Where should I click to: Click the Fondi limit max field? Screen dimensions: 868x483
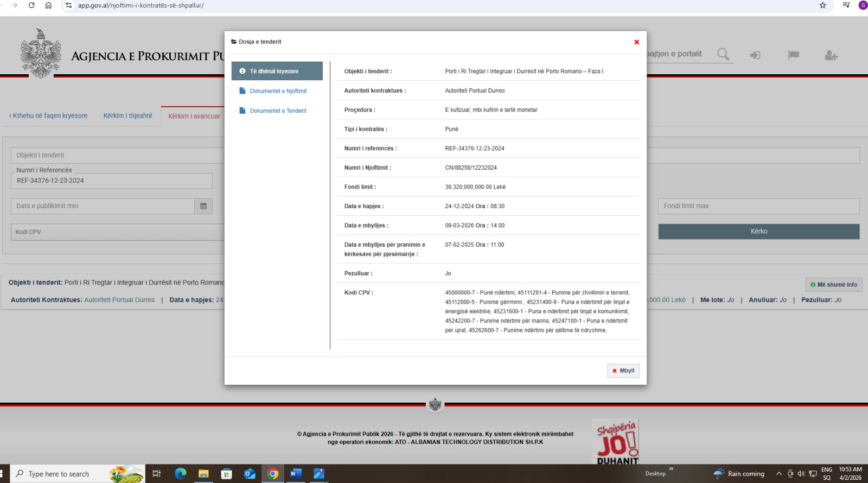tap(758, 206)
